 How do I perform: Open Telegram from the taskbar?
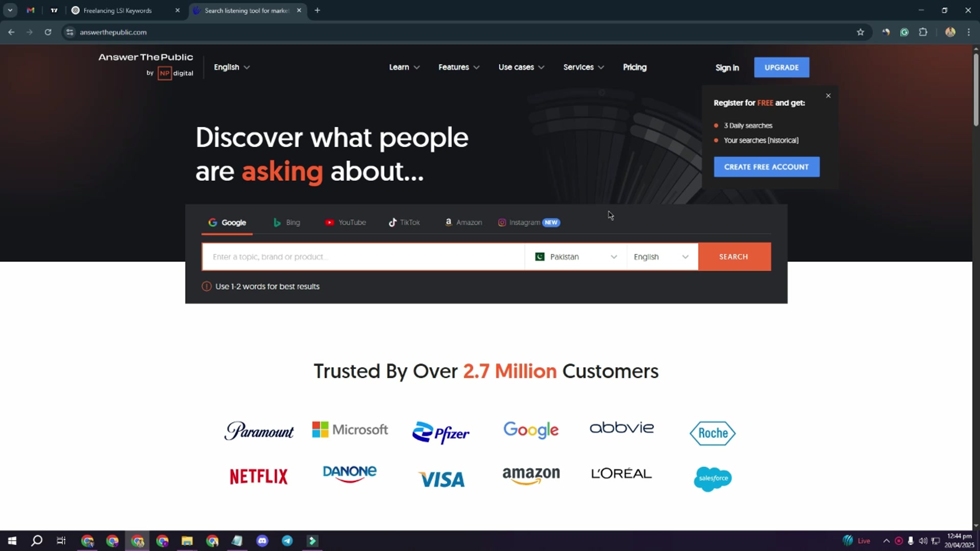click(287, 541)
